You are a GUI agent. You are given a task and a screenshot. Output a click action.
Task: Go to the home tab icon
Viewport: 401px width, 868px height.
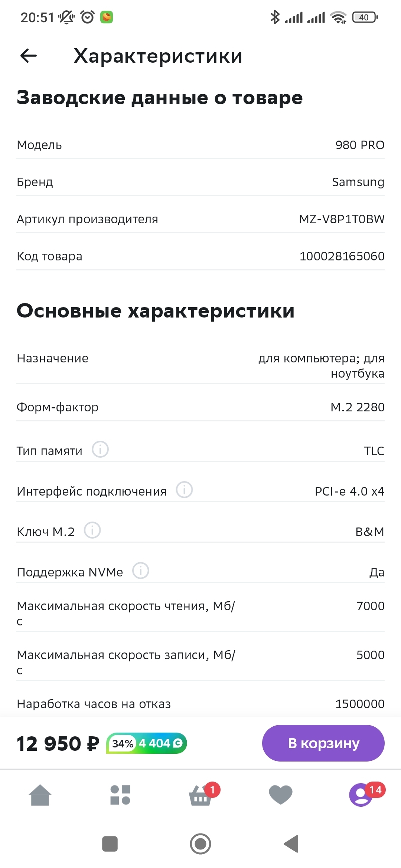pos(40,795)
